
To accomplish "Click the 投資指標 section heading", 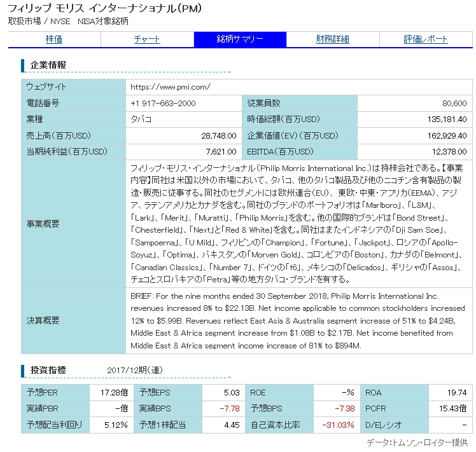I will tap(48, 370).
